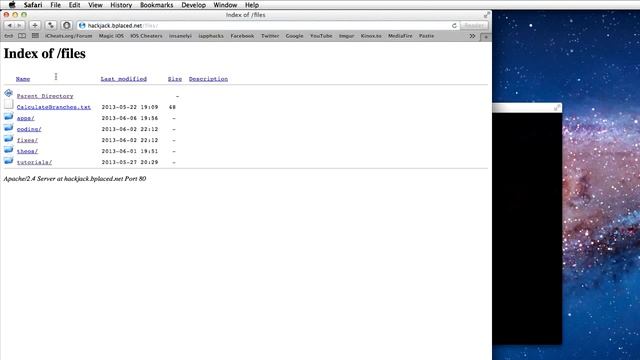Click the plus add-bookmark toolbar button
This screenshot has height=360, width=640.
point(35,25)
